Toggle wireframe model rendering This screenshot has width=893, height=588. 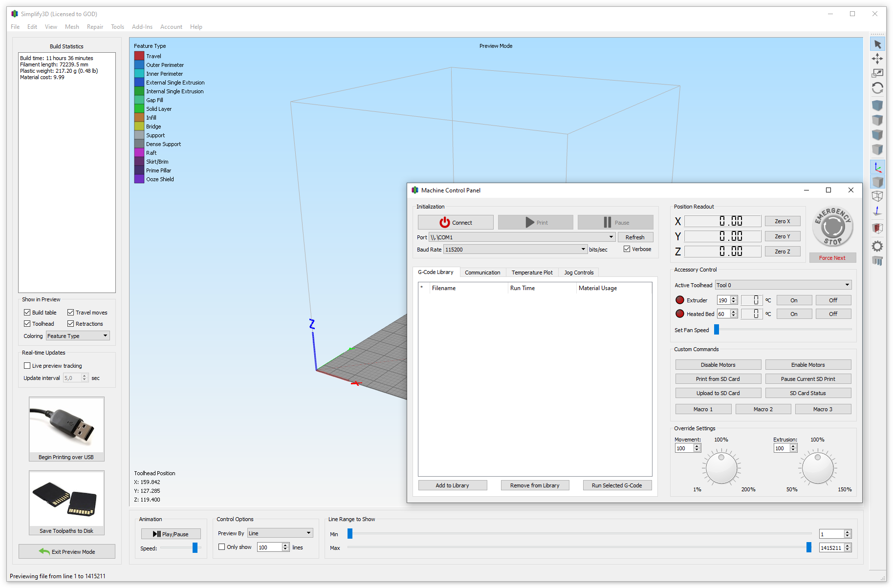[877, 196]
